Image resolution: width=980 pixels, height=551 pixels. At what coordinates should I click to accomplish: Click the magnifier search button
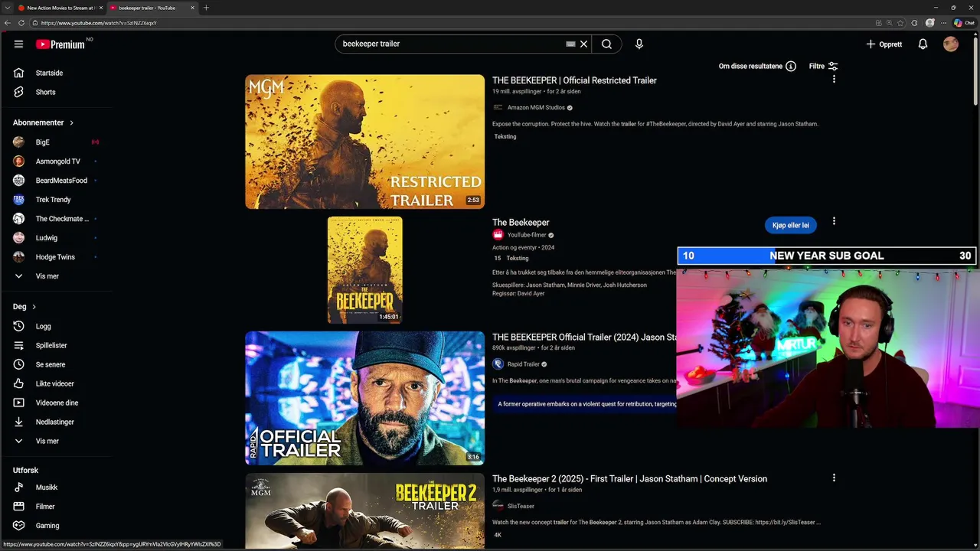click(x=606, y=44)
